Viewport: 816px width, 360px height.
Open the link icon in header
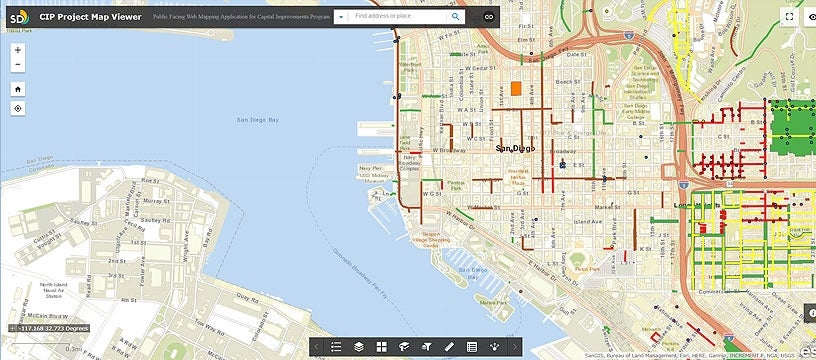[x=488, y=17]
